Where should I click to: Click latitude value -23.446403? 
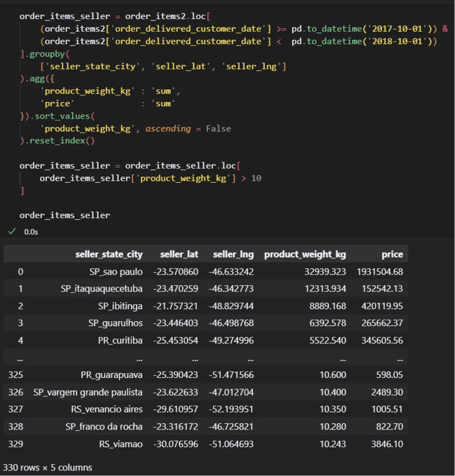175,323
